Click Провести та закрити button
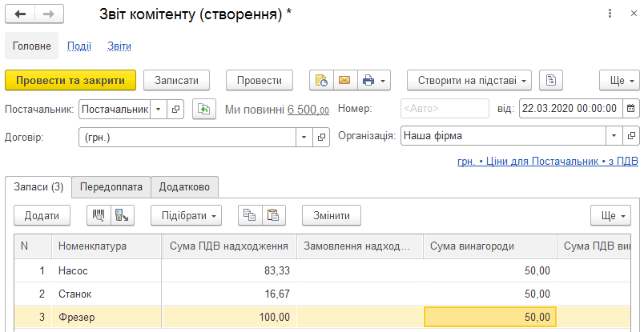The image size is (644, 332). tap(70, 81)
